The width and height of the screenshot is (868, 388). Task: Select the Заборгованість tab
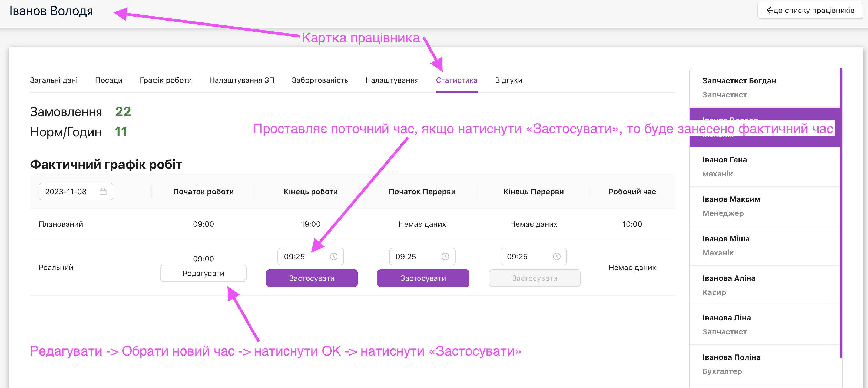coord(319,80)
